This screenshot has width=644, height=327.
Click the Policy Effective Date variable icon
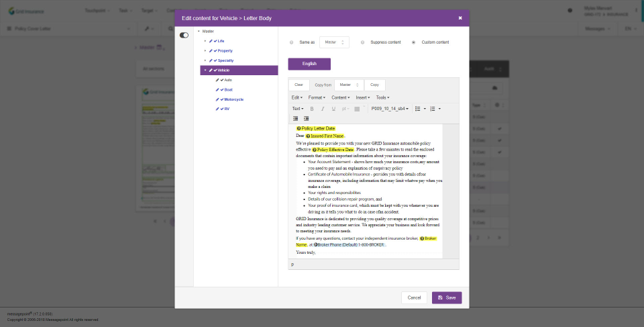tap(315, 150)
